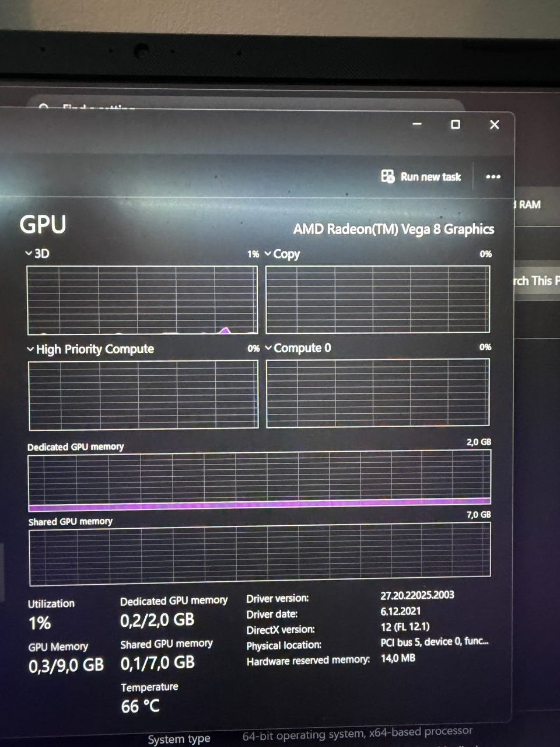Screen dimensions: 560x747
Task: Click the 2,0 GB graph scale label
Action: point(479,442)
